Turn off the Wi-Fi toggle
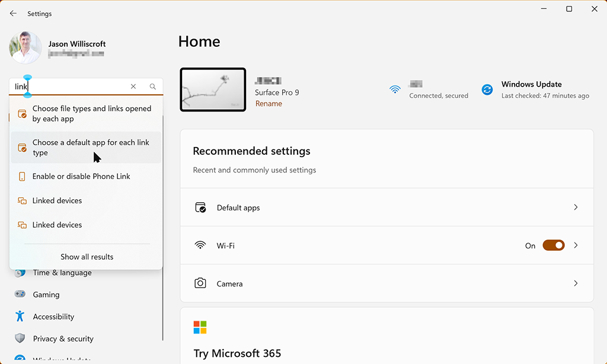This screenshot has width=607, height=364. click(554, 245)
